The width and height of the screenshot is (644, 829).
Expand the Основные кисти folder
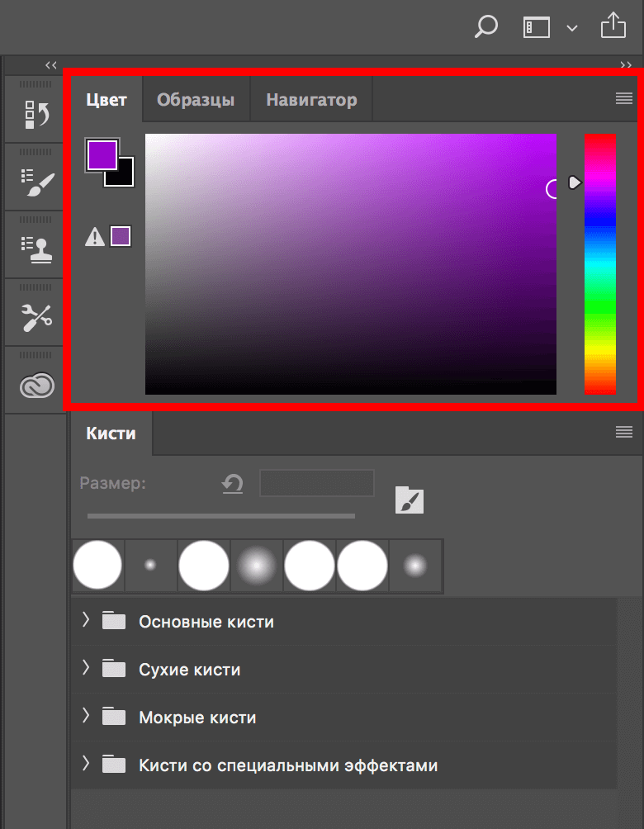(86, 622)
